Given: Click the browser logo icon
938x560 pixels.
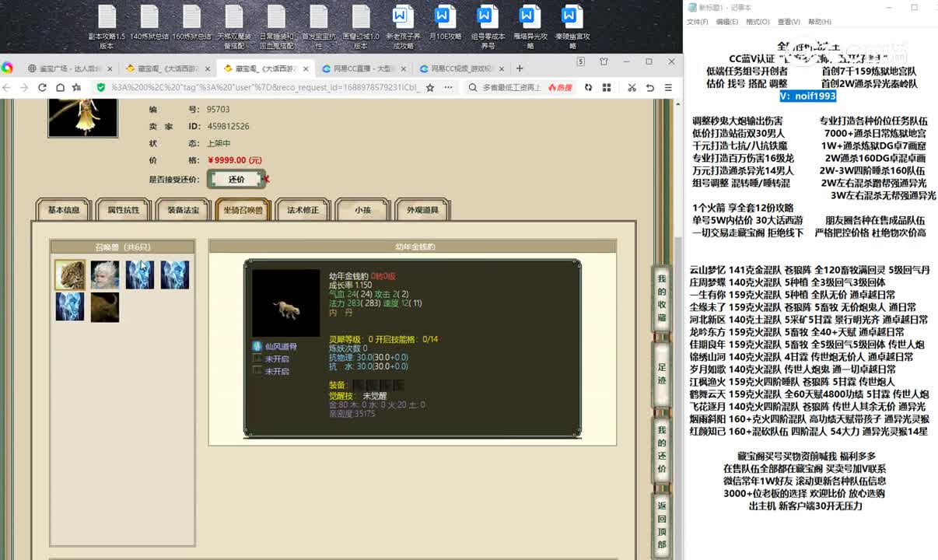Looking at the screenshot, I should pyautogui.click(x=7, y=68).
